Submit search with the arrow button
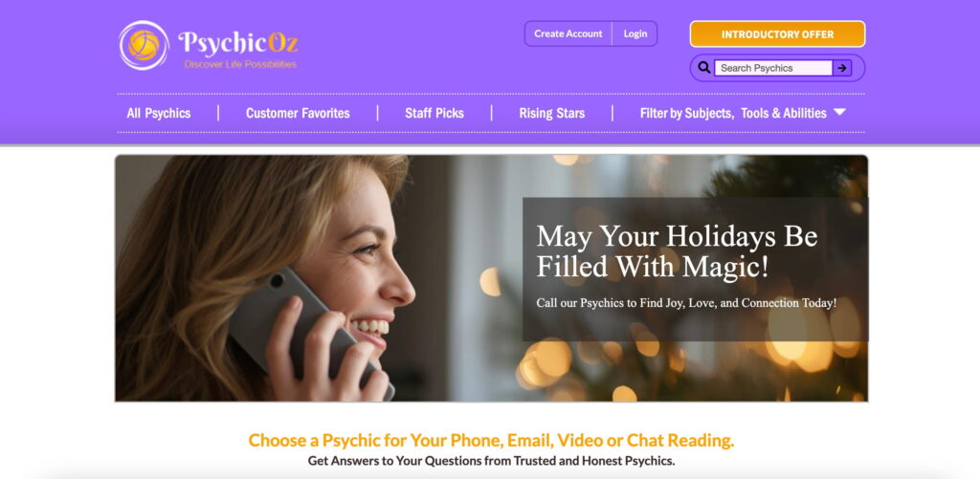Screen dimensions: 980x479 [x=842, y=68]
